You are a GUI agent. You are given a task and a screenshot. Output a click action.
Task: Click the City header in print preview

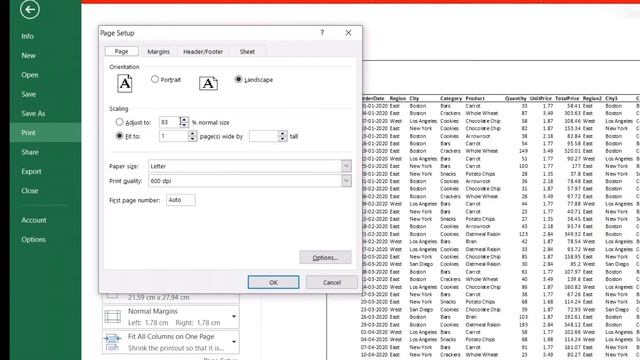click(414, 98)
